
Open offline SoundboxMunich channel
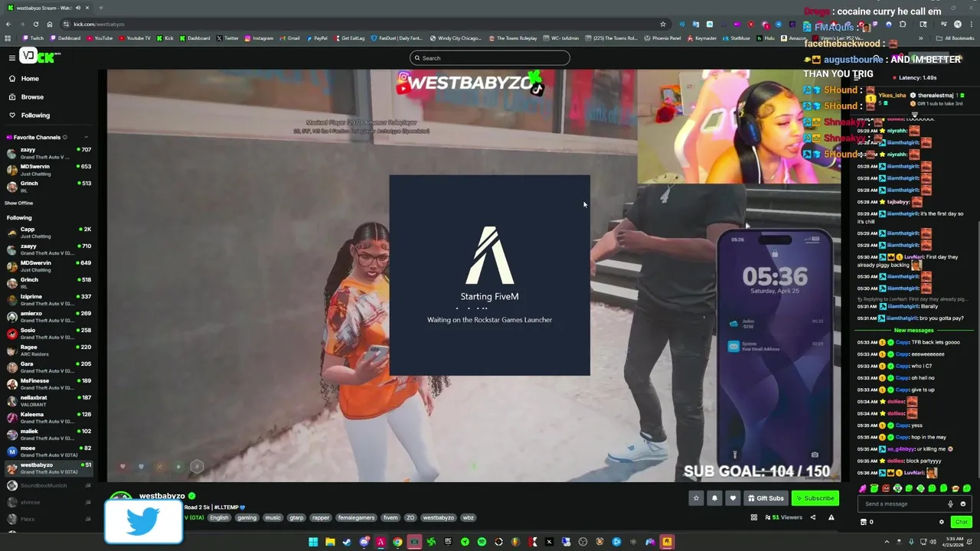click(48, 485)
